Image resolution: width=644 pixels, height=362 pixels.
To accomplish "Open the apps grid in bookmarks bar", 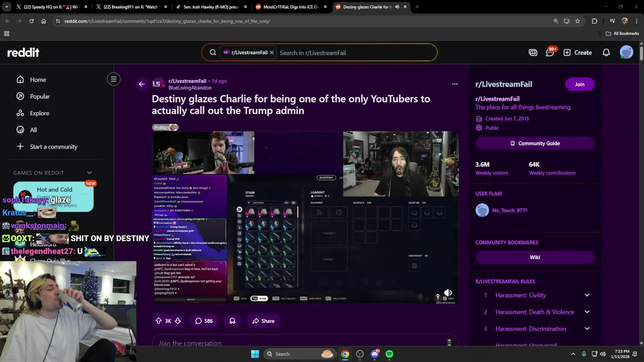I will [7, 34].
